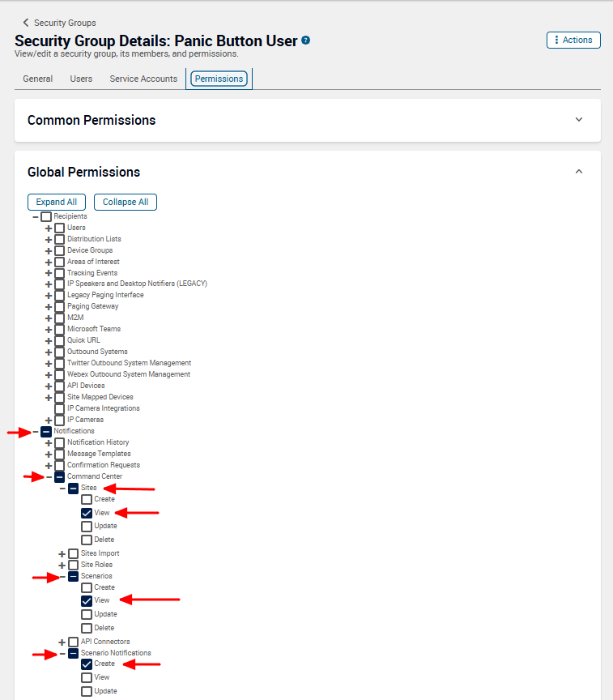Viewport: 613px width, 700px height.
Task: Open the General tab
Action: (x=38, y=79)
